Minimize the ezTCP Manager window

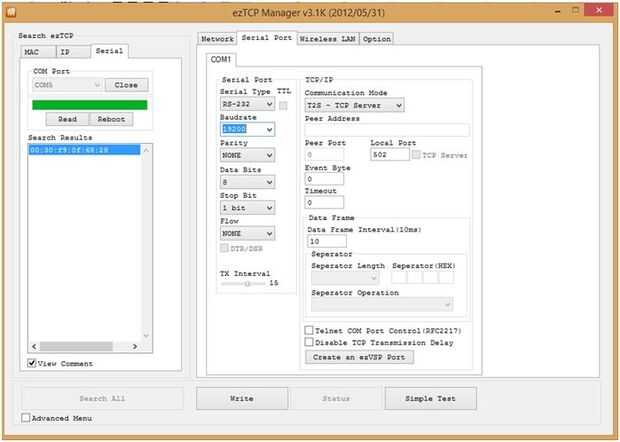tap(558, 11)
